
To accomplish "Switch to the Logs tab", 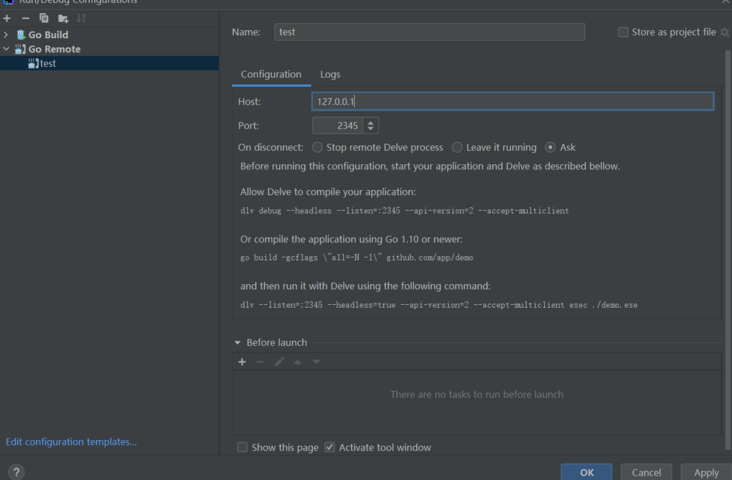I will [330, 74].
